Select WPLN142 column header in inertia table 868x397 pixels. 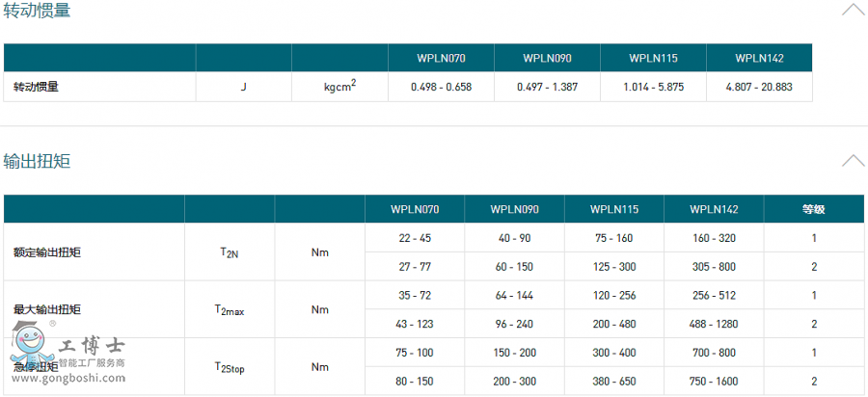[759, 58]
